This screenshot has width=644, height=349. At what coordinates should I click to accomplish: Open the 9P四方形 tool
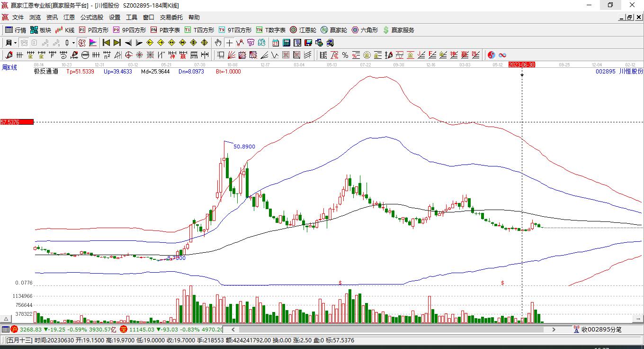click(x=129, y=30)
